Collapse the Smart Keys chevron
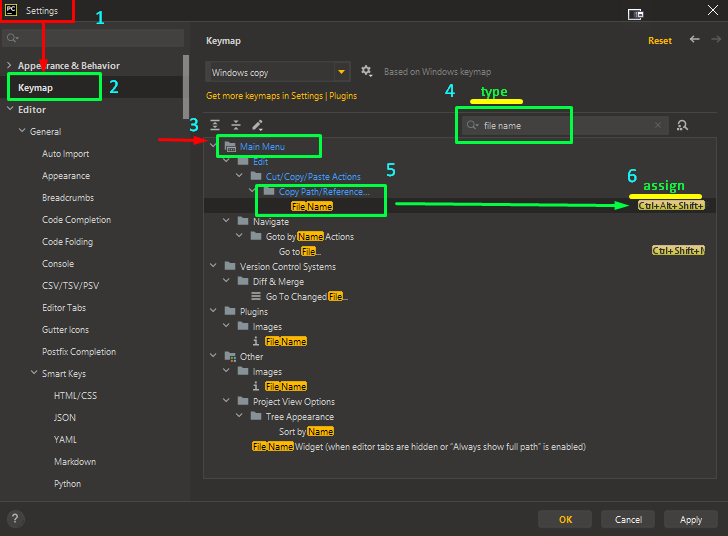The height and width of the screenshot is (536, 728). pos(34,373)
